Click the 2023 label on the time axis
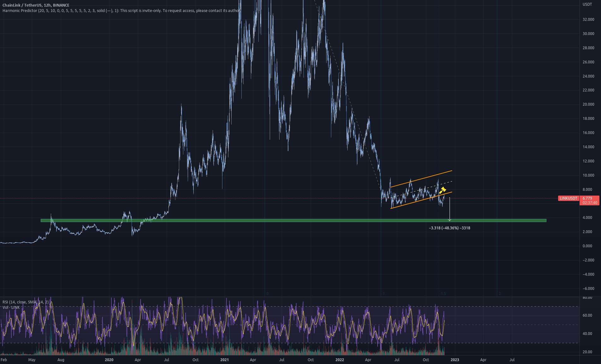The width and height of the screenshot is (601, 364). point(455,360)
